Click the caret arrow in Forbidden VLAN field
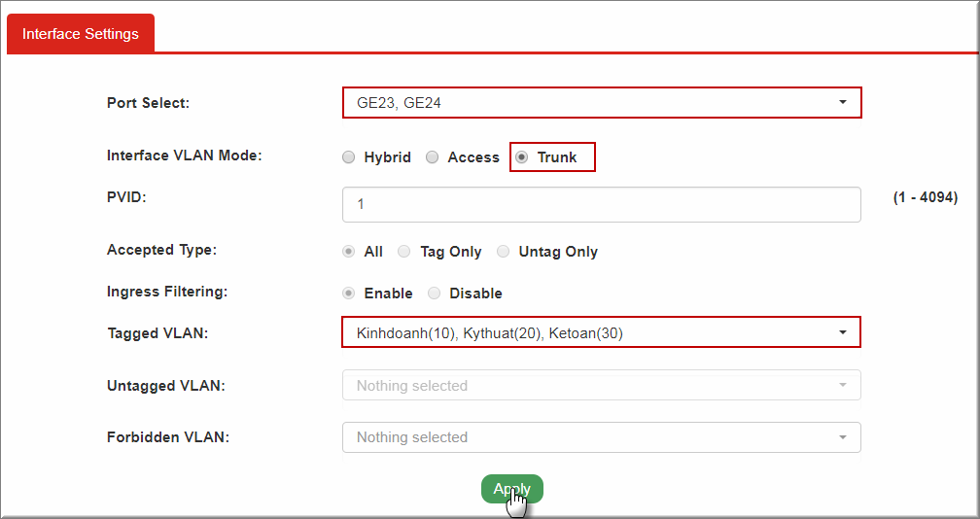 [842, 437]
